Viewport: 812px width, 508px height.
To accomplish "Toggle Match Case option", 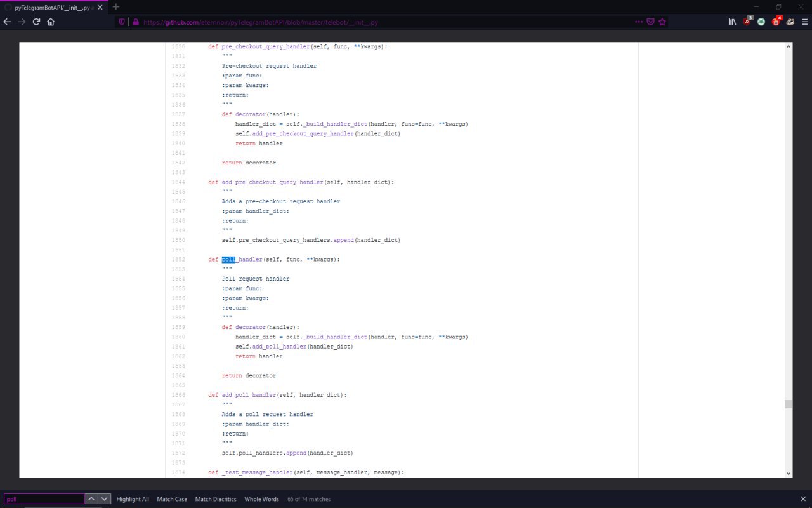I will coord(172,499).
